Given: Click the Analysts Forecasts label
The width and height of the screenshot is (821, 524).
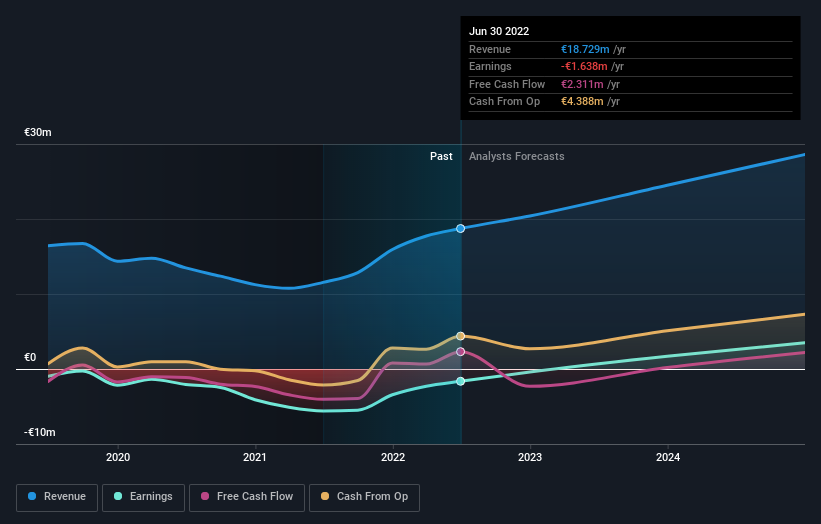Looking at the screenshot, I should point(517,157).
